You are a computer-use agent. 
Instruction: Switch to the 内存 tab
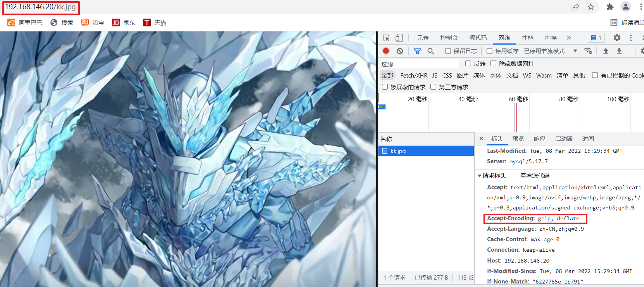pos(551,38)
